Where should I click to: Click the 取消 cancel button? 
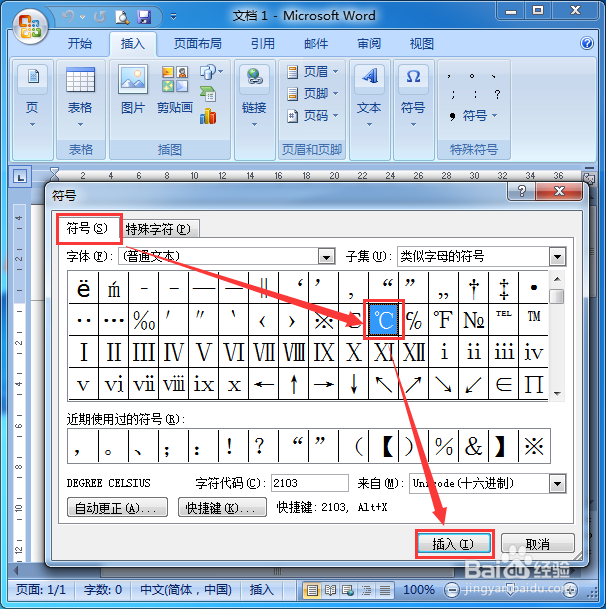pyautogui.click(x=538, y=544)
